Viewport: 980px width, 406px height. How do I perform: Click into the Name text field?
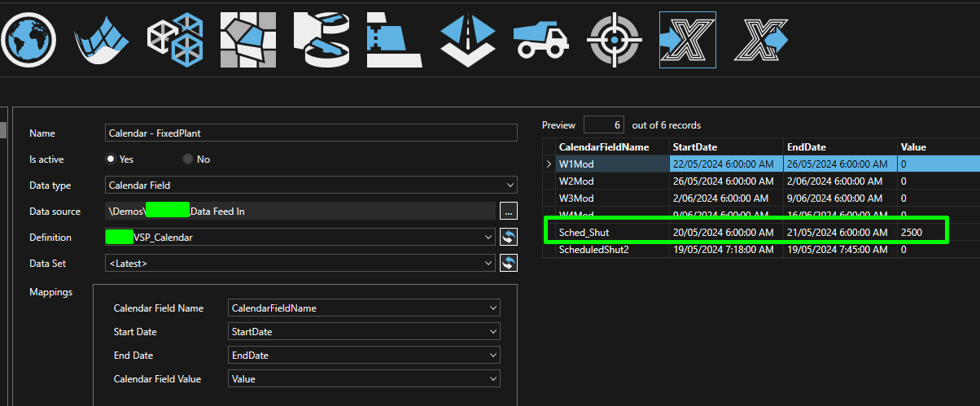311,133
